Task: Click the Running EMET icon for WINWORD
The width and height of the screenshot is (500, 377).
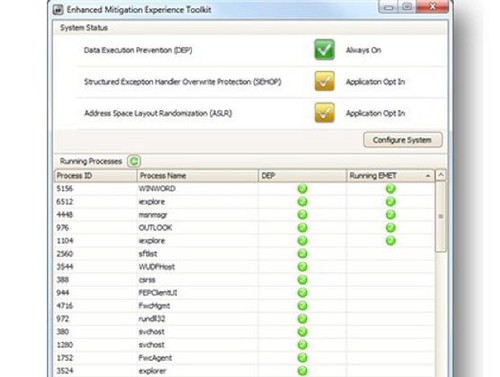Action: (391, 189)
